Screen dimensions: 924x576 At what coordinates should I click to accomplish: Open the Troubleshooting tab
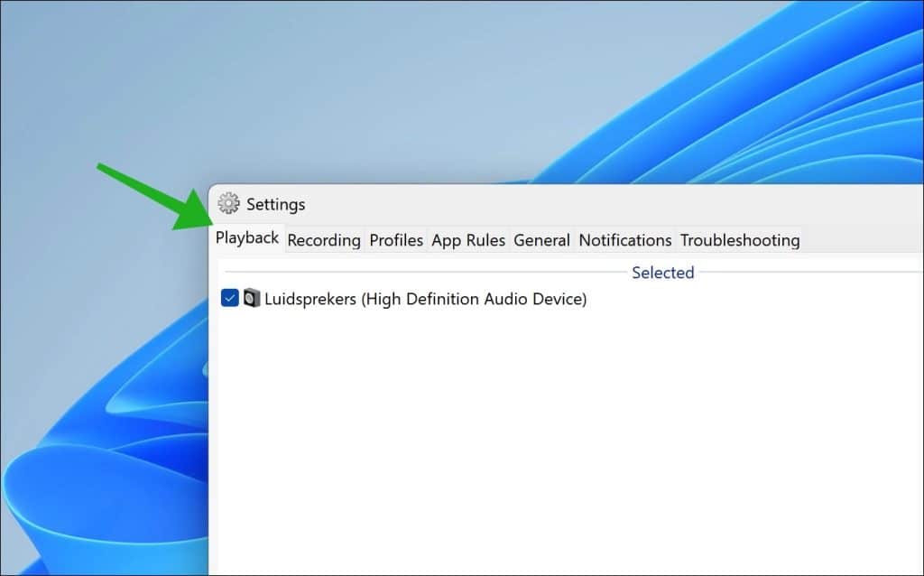tap(740, 240)
